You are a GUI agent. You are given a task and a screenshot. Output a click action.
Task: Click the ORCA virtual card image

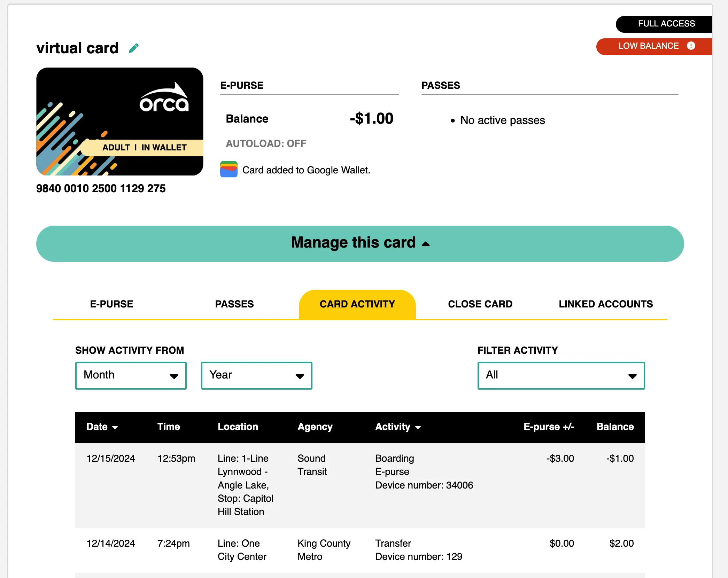tap(120, 122)
